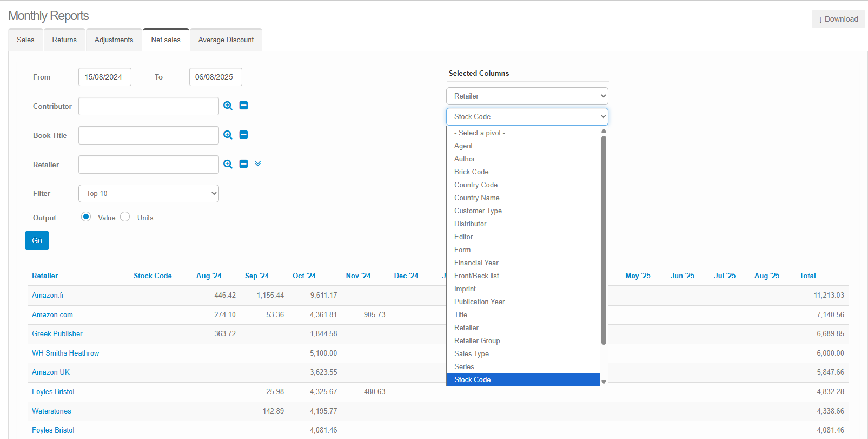Sort by the Oct '24 column header
Image resolution: width=868 pixels, height=439 pixels.
(x=304, y=276)
